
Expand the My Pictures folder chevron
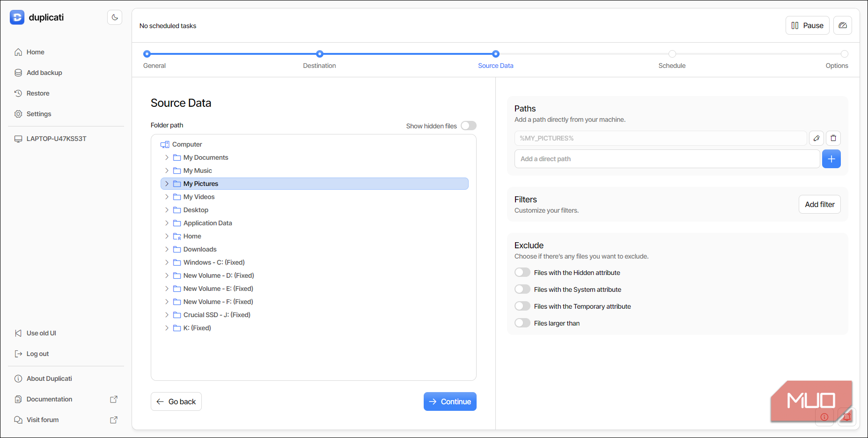pos(167,184)
